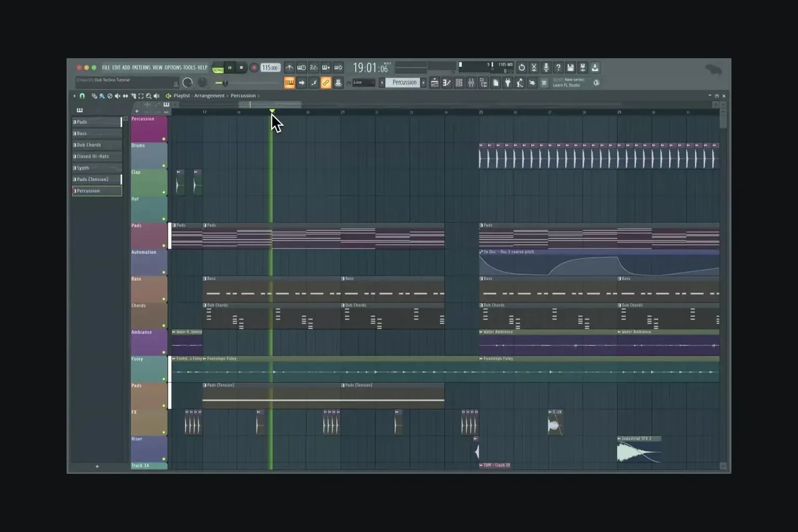Open the piano roll icon

[x=446, y=83]
